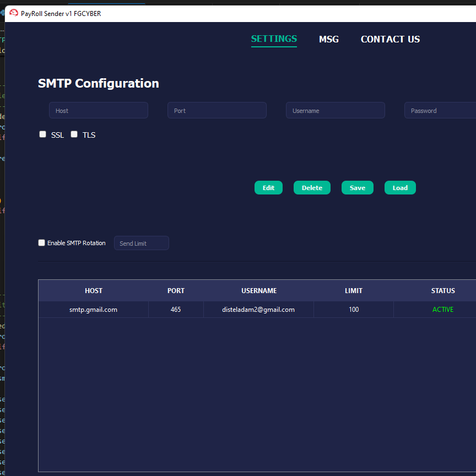This screenshot has height=476, width=476.
Task: Hit the Save button
Action: pos(358,188)
